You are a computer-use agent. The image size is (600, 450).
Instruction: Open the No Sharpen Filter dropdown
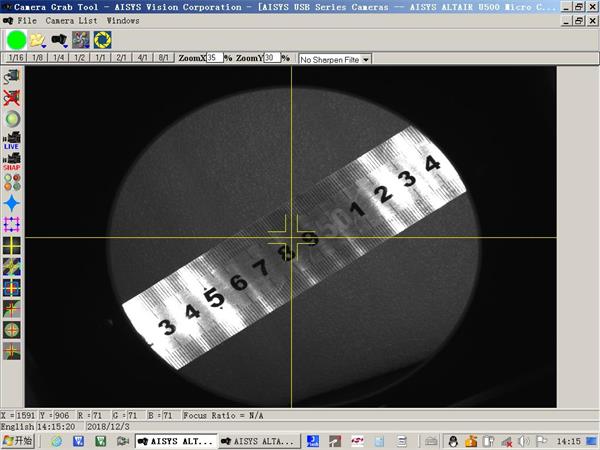pyautogui.click(x=334, y=59)
